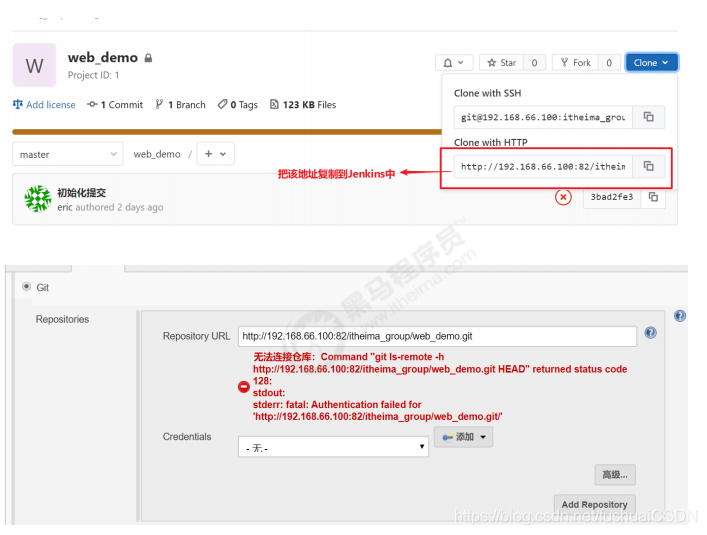View the failed pipeline status icon
707x535 pixels.
coord(563,197)
